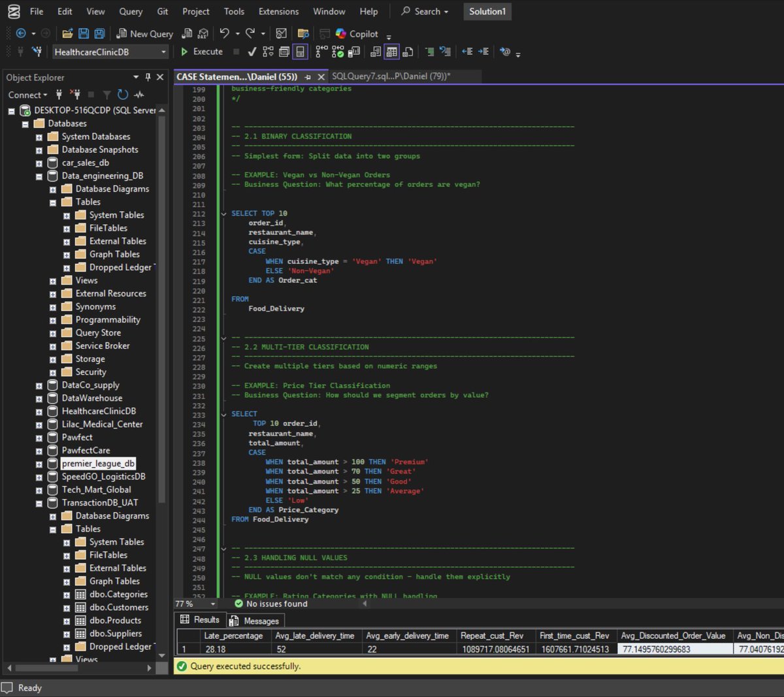784x697 pixels.
Task: Click the Change Connection plug icon
Action: 37,52
